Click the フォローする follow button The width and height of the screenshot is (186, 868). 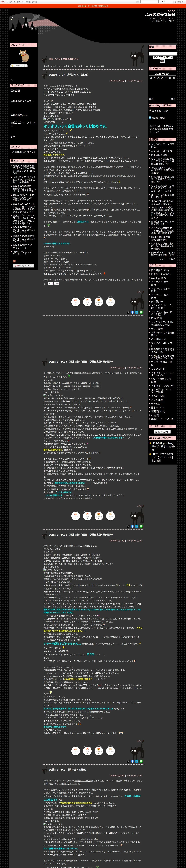pos(19,66)
